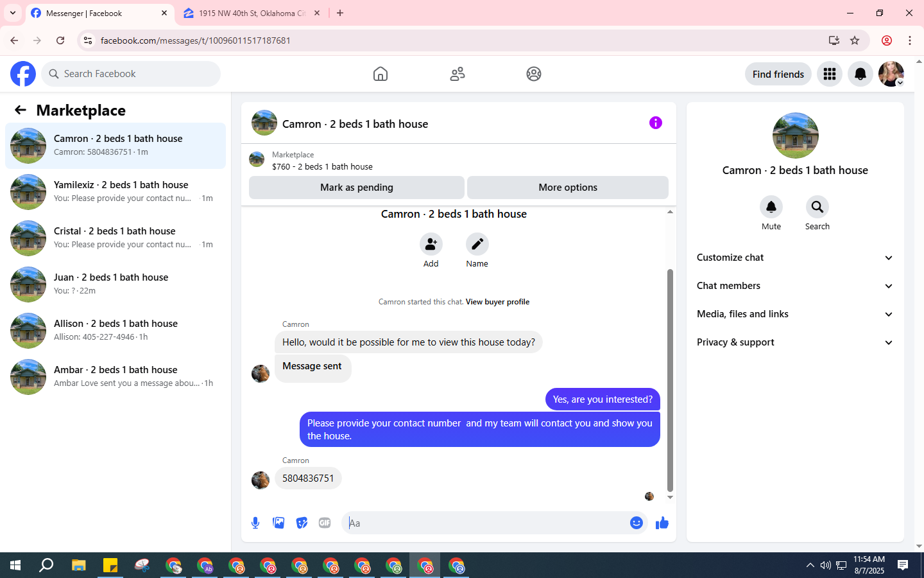View site information icon in address bar
The image size is (924, 578).
pos(88,40)
